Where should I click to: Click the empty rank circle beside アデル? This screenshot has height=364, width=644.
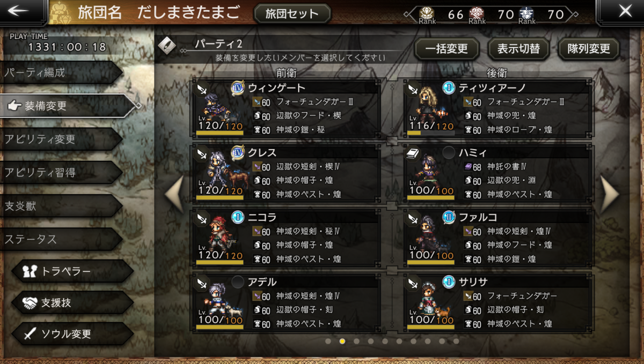click(x=238, y=282)
